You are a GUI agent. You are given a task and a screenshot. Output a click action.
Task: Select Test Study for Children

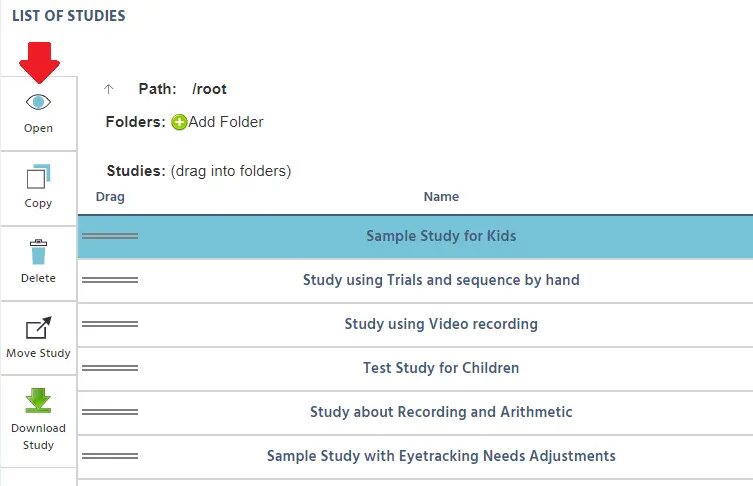click(415, 368)
